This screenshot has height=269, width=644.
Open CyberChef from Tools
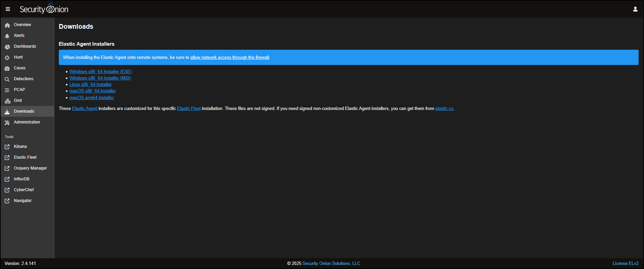click(x=24, y=190)
